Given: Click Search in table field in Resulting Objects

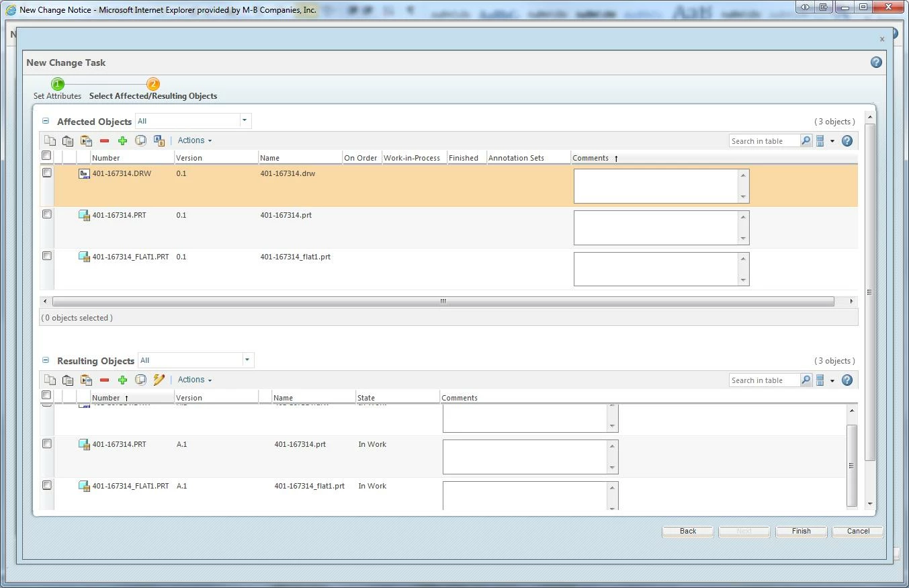Looking at the screenshot, I should tap(764, 380).
